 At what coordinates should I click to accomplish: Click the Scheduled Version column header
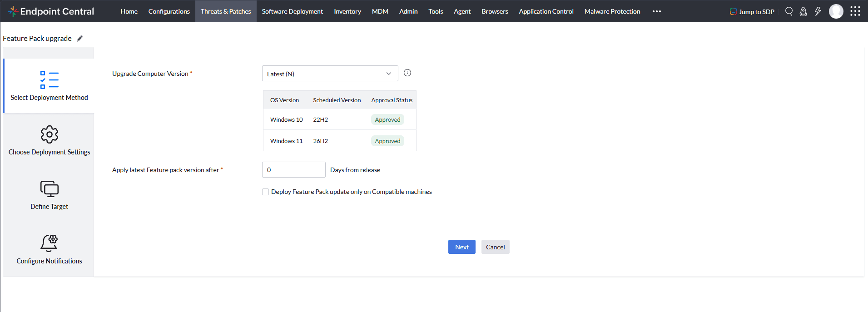pos(337,100)
